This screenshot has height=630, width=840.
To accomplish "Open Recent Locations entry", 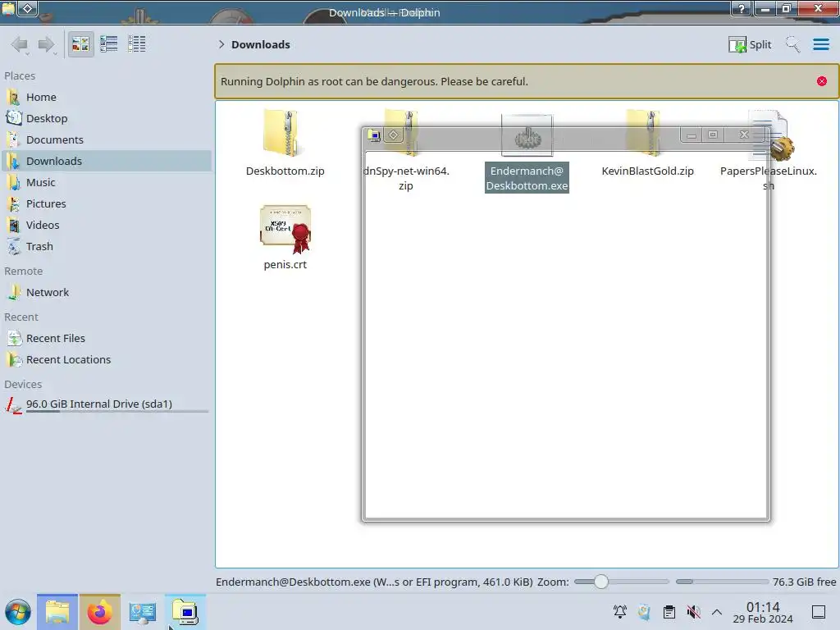I will [x=107, y=360].
